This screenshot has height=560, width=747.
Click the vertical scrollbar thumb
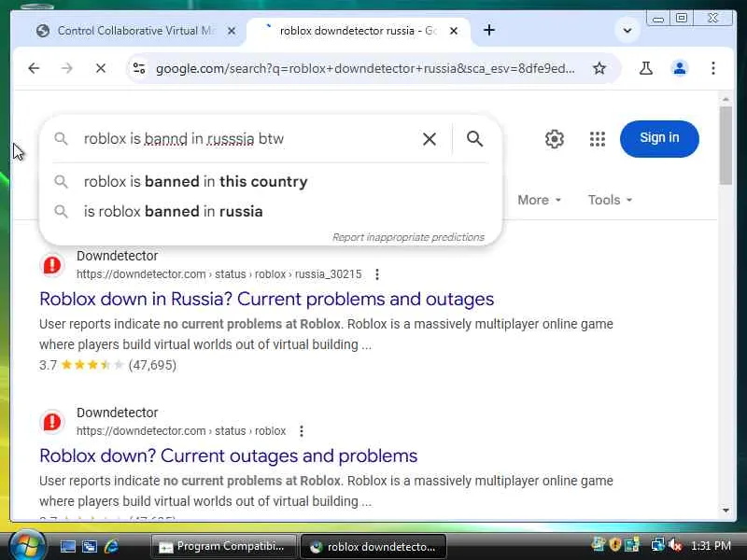726,146
